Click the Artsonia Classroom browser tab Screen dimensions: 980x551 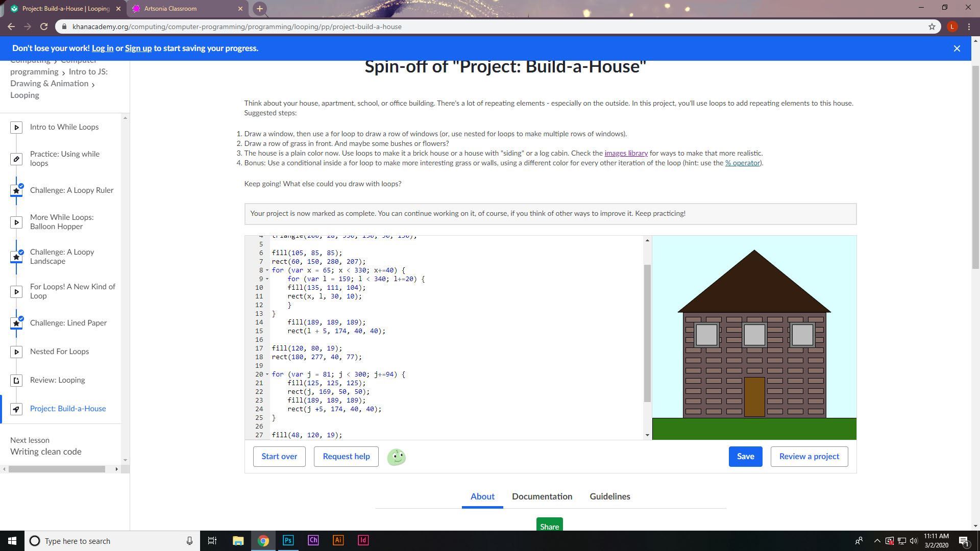point(170,9)
